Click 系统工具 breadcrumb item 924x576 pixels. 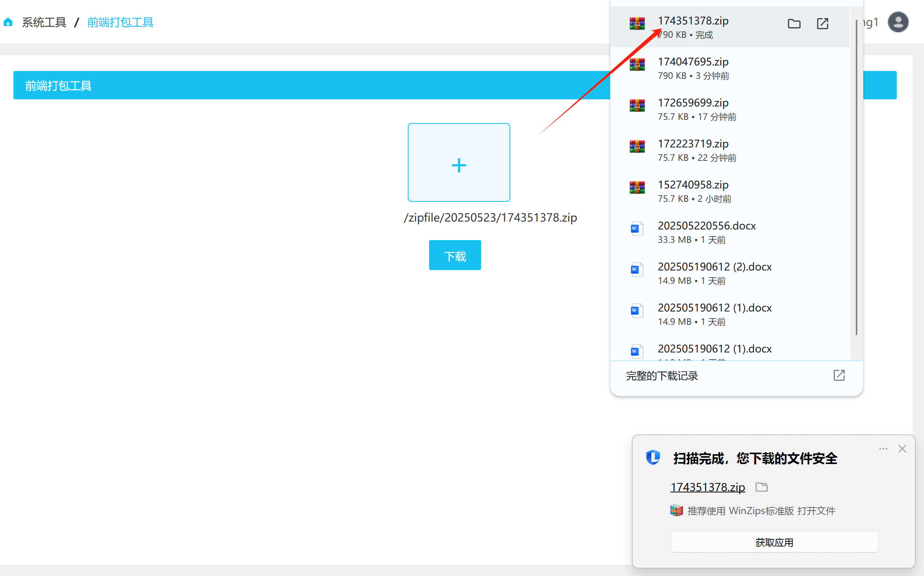pyautogui.click(x=44, y=22)
